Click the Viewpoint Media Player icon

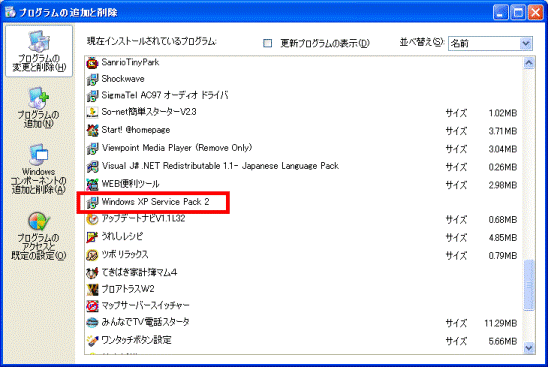(x=92, y=149)
